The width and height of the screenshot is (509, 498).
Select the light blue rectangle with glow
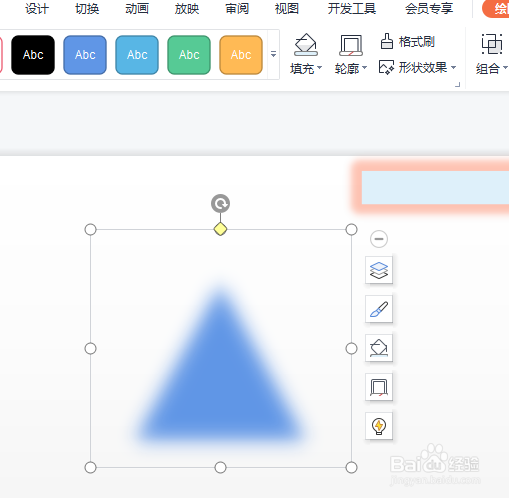(435, 187)
